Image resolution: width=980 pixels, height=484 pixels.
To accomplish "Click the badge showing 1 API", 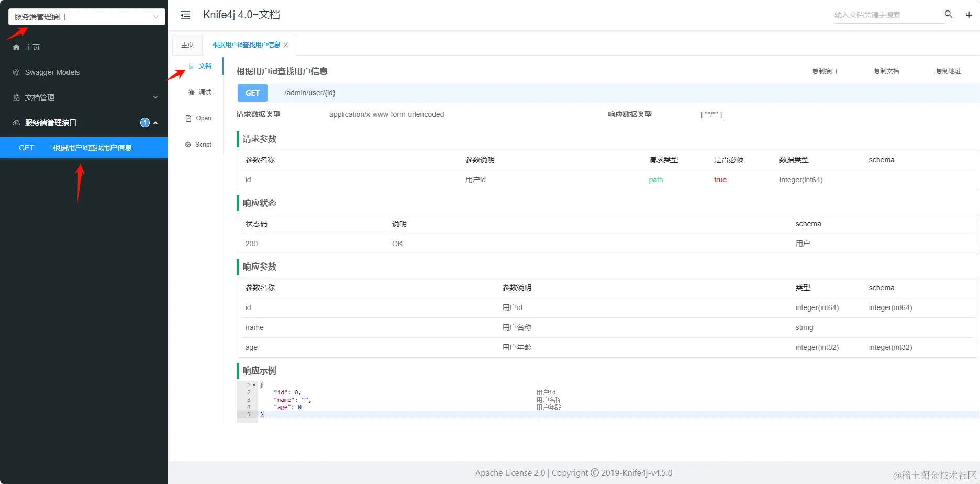I will 145,123.
